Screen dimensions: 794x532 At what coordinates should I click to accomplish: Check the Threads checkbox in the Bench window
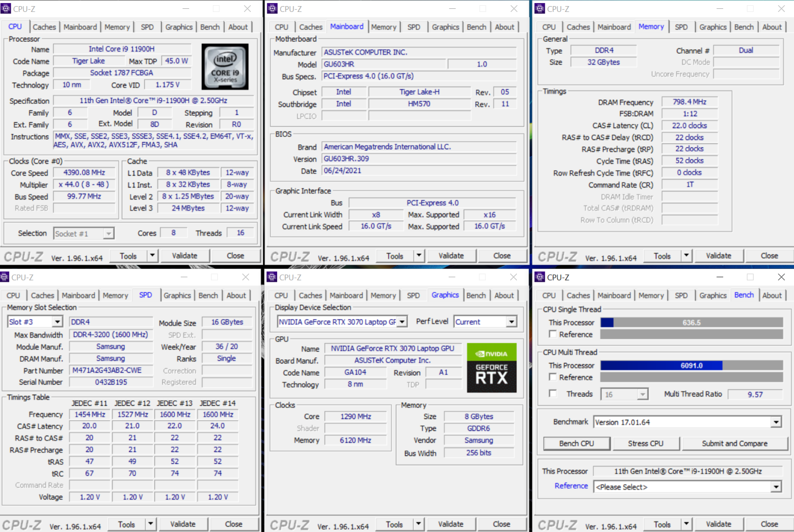553,394
